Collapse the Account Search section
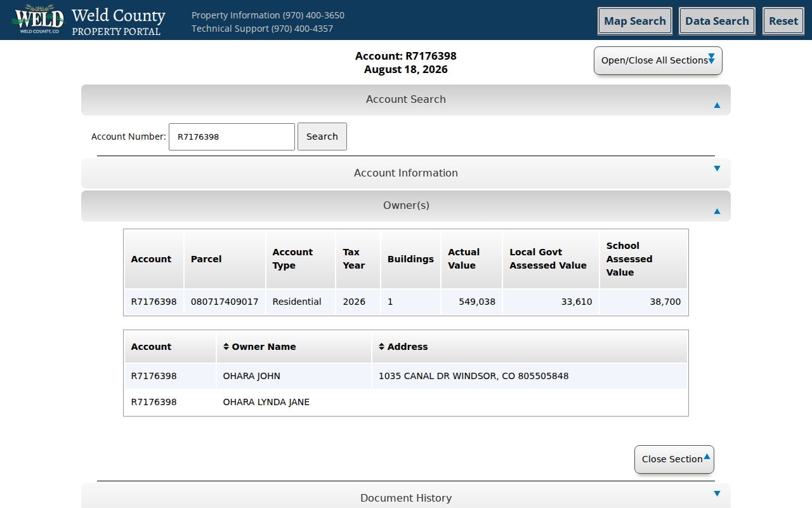The height and width of the screenshot is (508, 812). click(406, 100)
